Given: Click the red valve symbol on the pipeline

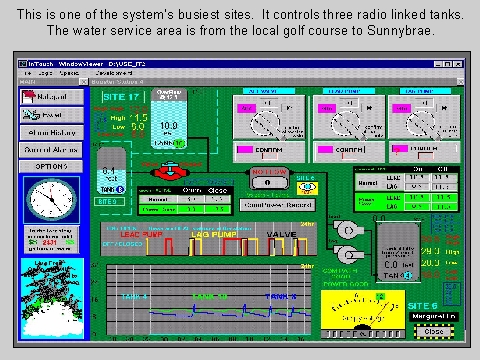Looking at the screenshot, I should tap(170, 172).
